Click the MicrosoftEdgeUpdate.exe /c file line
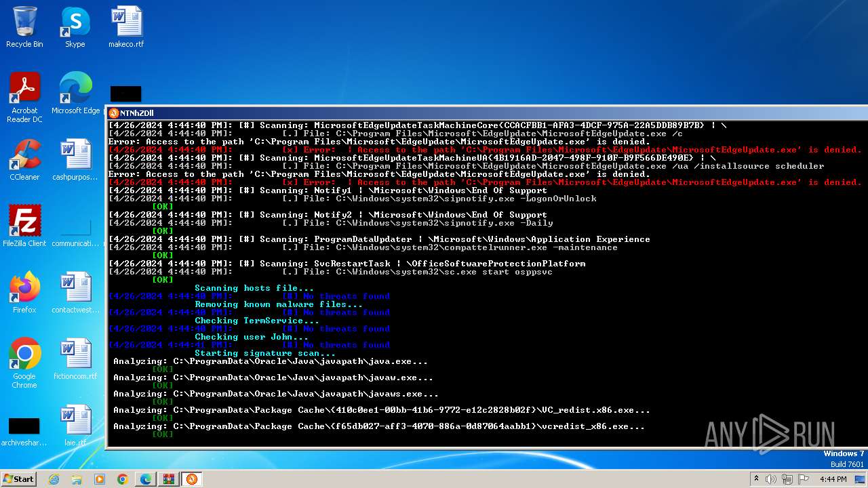868x488 pixels. tap(396, 134)
